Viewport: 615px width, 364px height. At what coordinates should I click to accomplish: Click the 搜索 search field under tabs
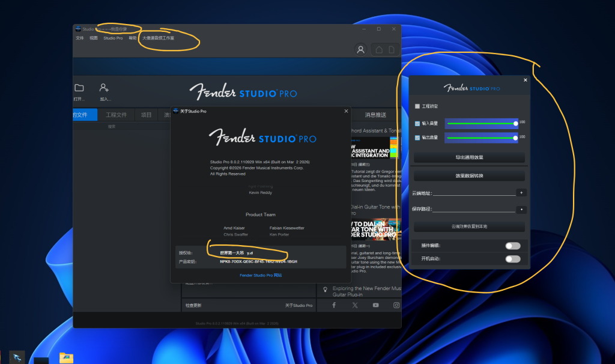tap(121, 127)
